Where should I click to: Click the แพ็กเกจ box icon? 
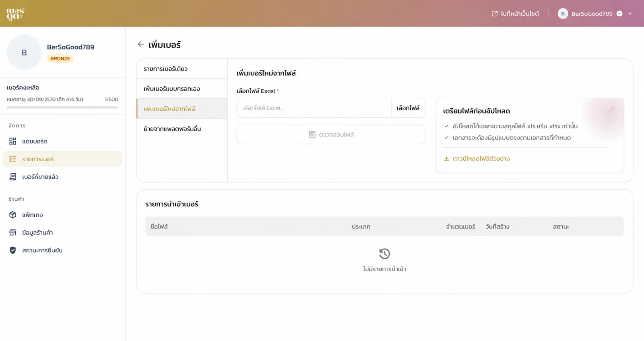click(13, 215)
